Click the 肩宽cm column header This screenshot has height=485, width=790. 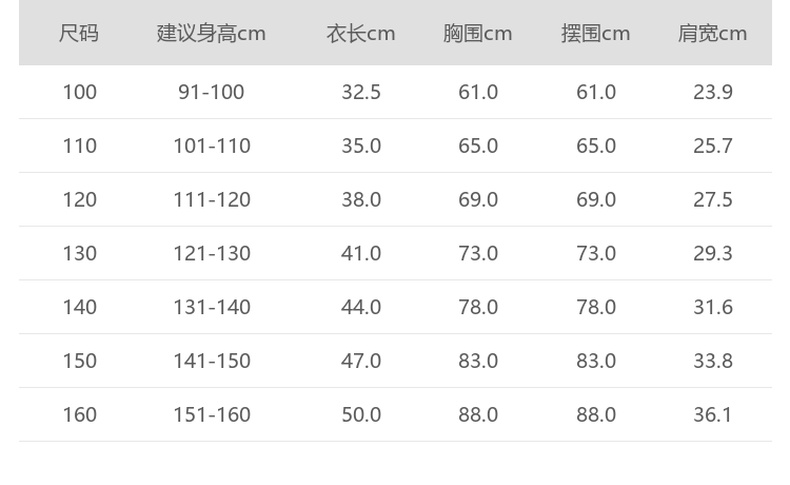(713, 33)
